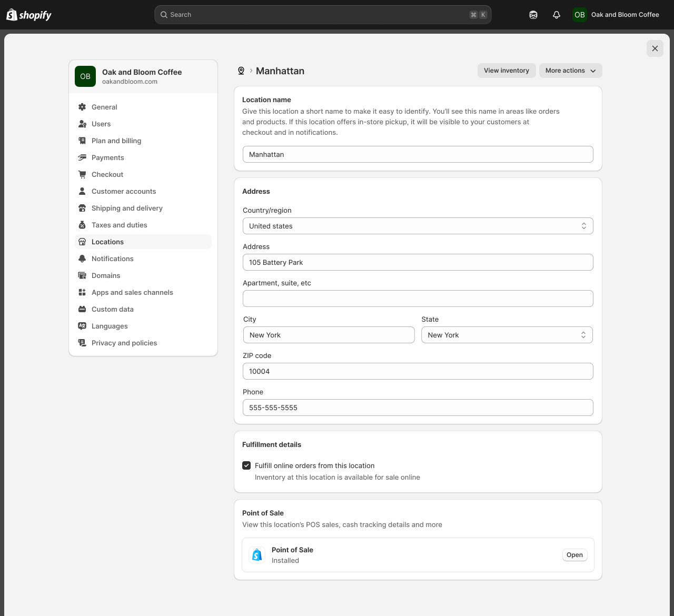Go to Users settings
Viewport: 674px width, 616px height.
143,124
